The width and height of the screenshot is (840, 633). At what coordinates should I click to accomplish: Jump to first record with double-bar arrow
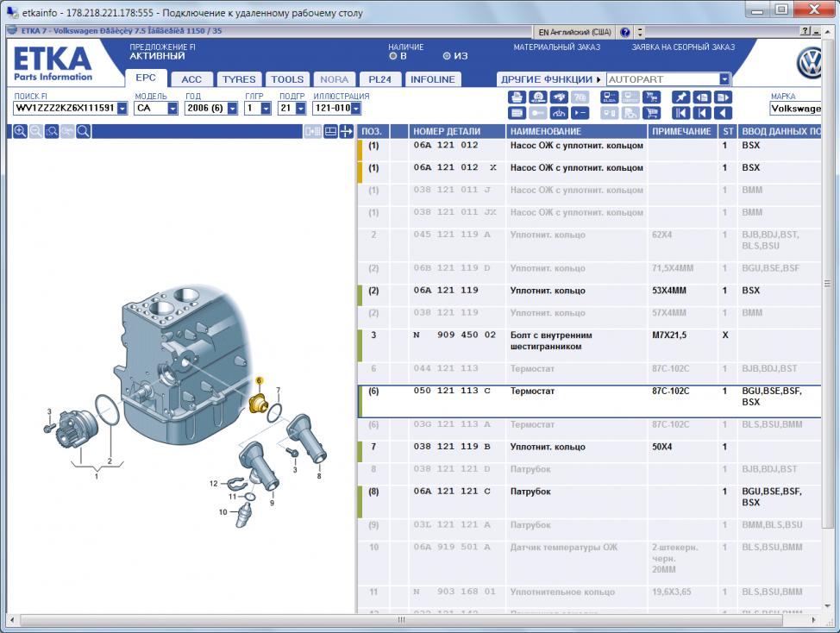pyautogui.click(x=681, y=113)
